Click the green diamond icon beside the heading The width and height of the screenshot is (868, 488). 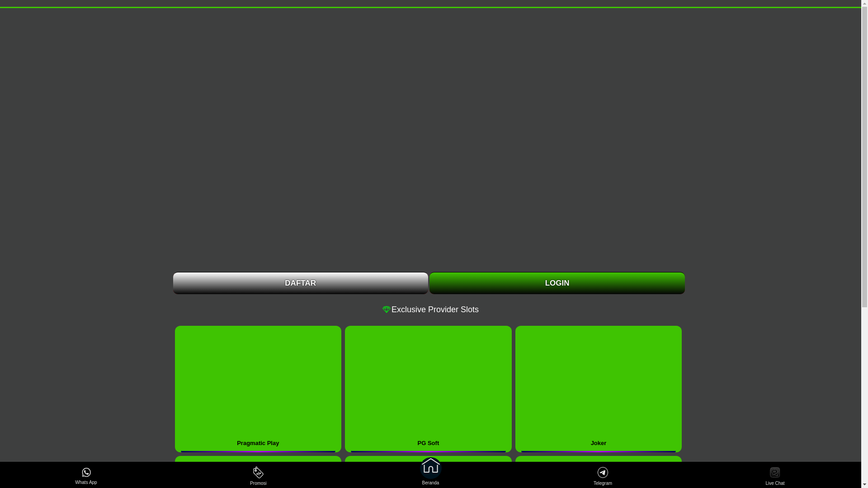[x=386, y=310]
